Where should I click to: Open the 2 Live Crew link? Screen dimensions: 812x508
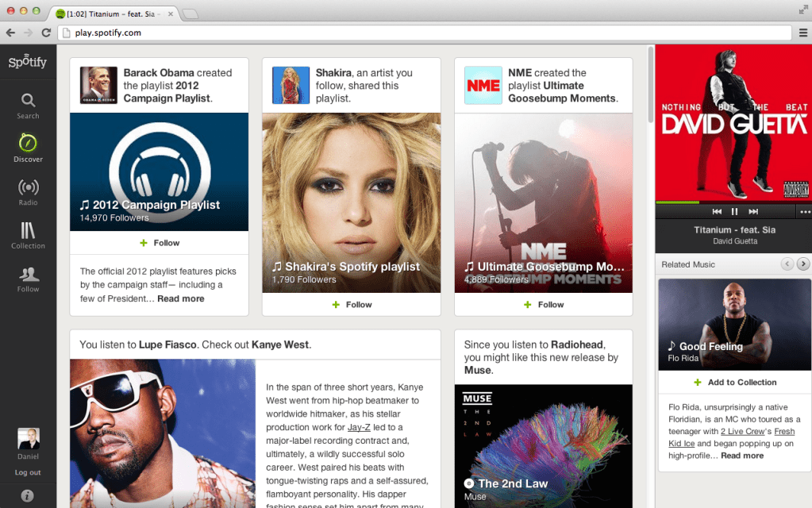pos(742,431)
